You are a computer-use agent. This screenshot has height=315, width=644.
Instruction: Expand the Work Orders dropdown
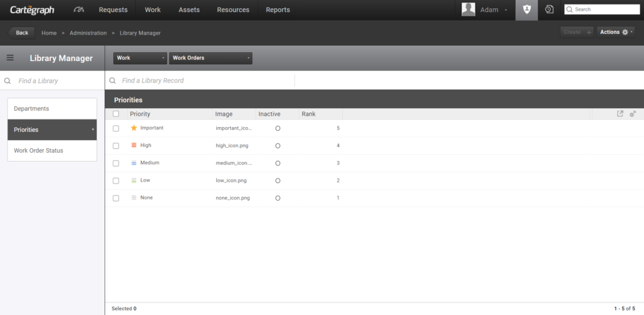[x=211, y=58]
